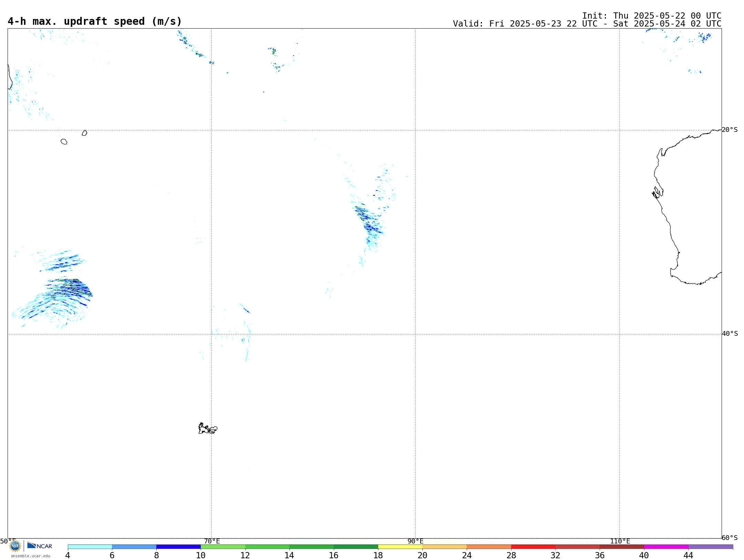Click the Mauritius island outline near 20°S
The height and width of the screenshot is (560, 744).
tap(84, 133)
